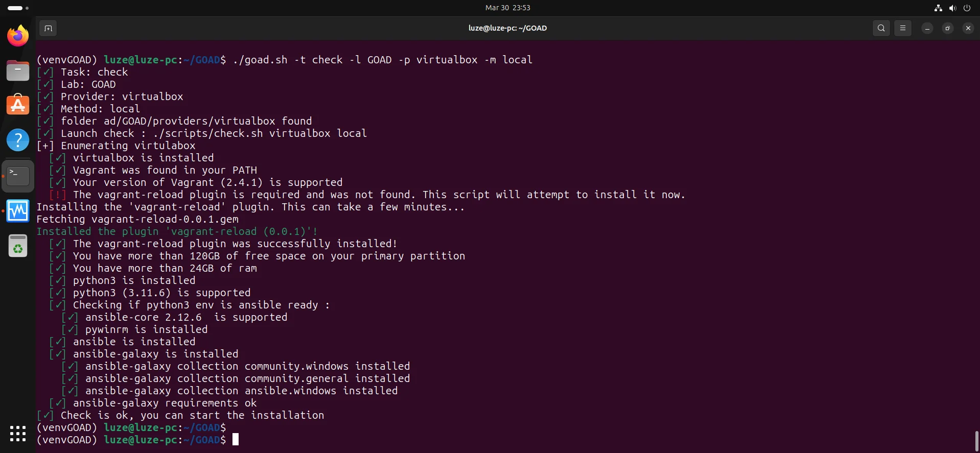
Task: Restore the terminal window size
Action: (947, 28)
